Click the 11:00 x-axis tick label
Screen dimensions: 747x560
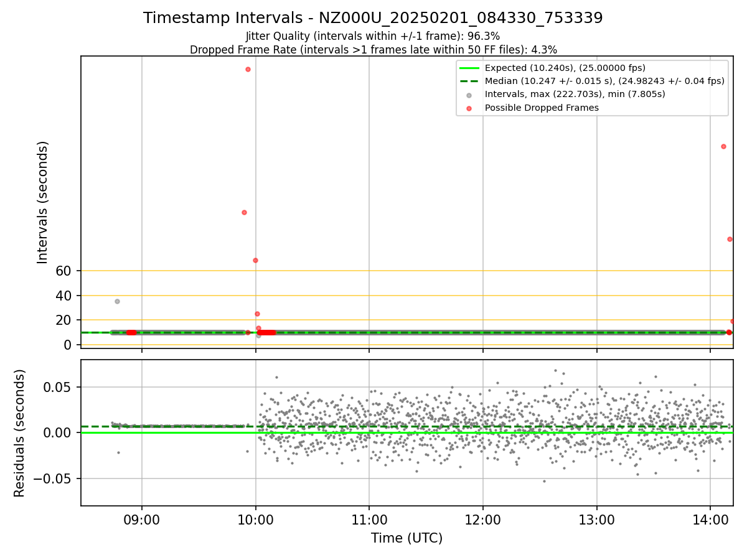click(369, 520)
